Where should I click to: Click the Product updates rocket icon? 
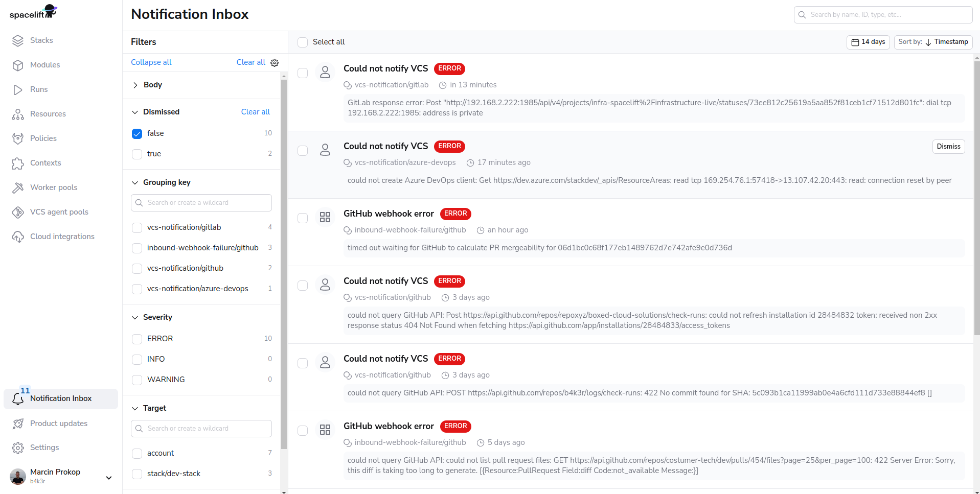coord(18,424)
